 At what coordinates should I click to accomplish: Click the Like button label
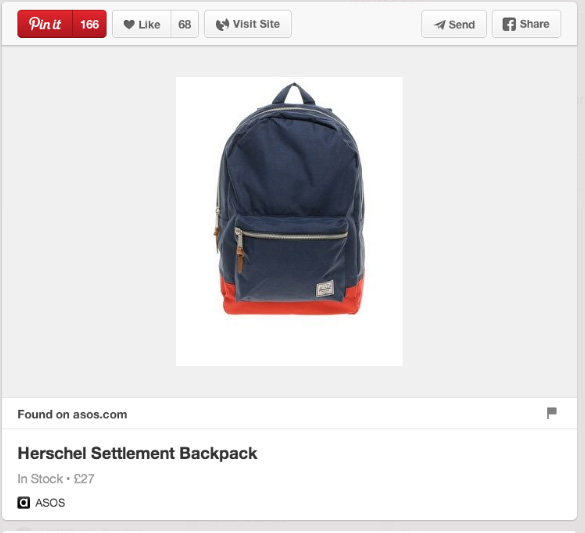[149, 25]
